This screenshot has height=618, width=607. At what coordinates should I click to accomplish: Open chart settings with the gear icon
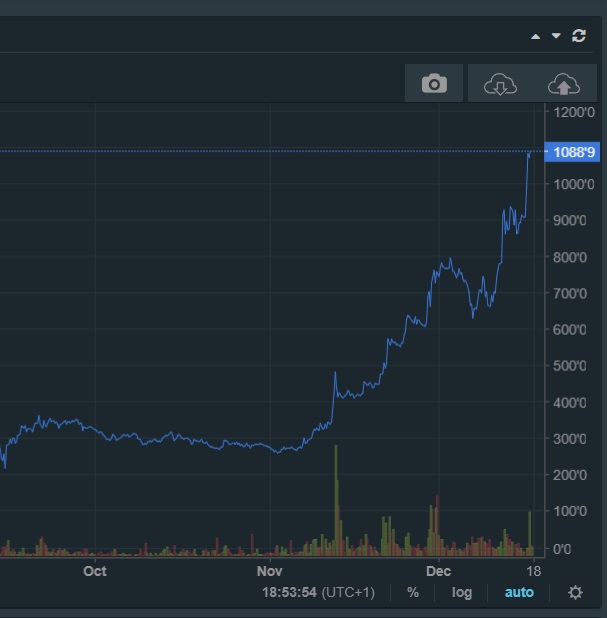[x=575, y=592]
